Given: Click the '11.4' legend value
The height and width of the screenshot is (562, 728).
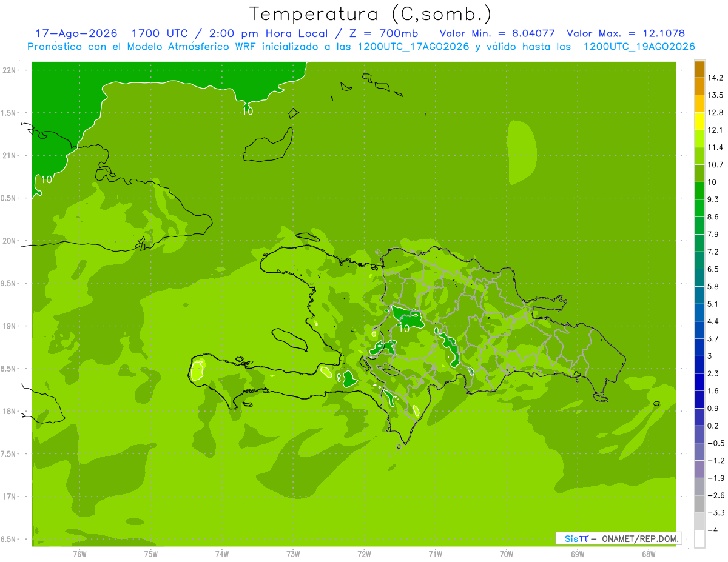Looking at the screenshot, I should 715,147.
